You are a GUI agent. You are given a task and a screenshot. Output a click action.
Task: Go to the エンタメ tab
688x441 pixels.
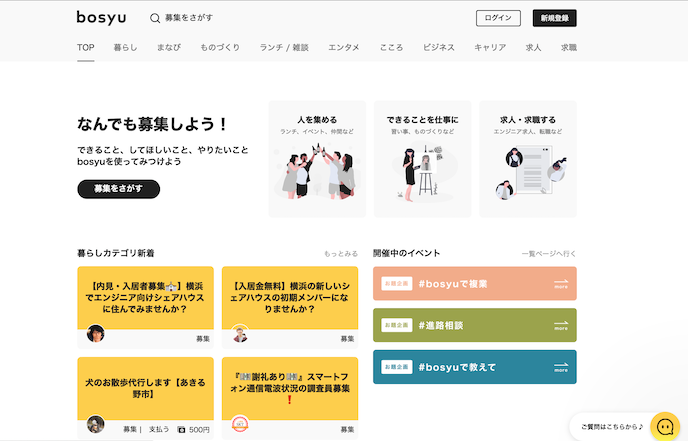point(344,47)
